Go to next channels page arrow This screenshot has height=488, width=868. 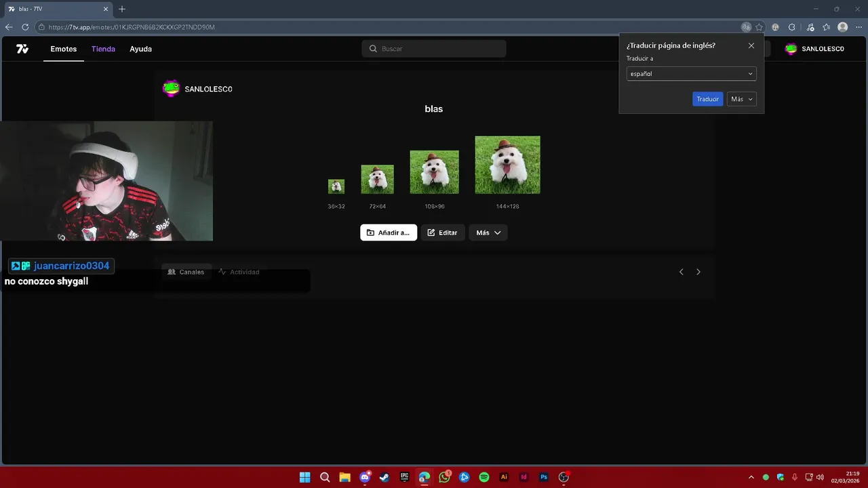698,272
